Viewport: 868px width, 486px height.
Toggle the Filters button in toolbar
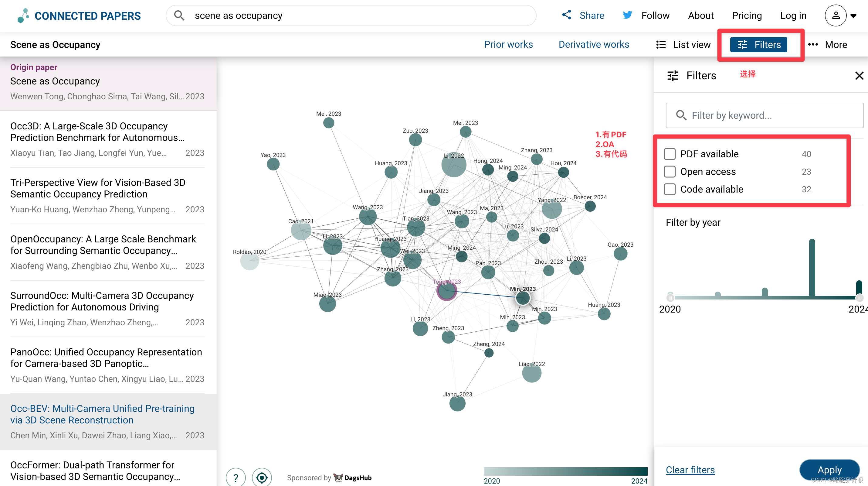pos(758,45)
